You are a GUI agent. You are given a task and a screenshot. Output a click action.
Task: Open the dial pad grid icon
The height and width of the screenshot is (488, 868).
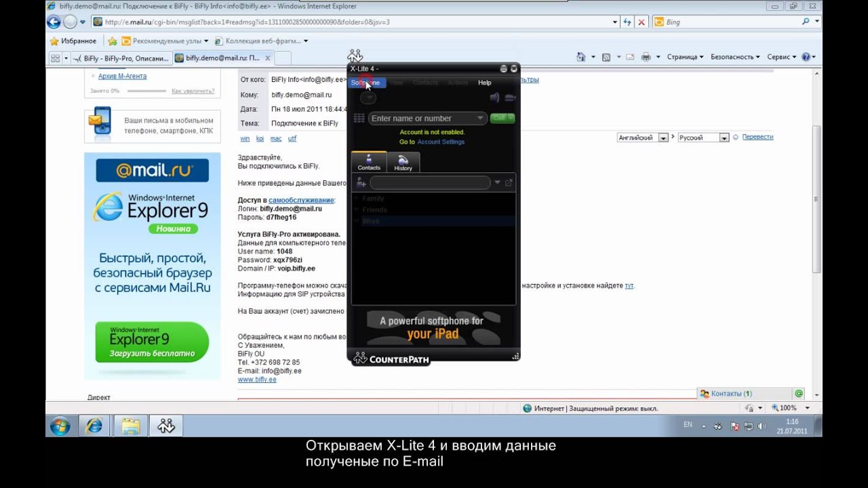click(359, 118)
